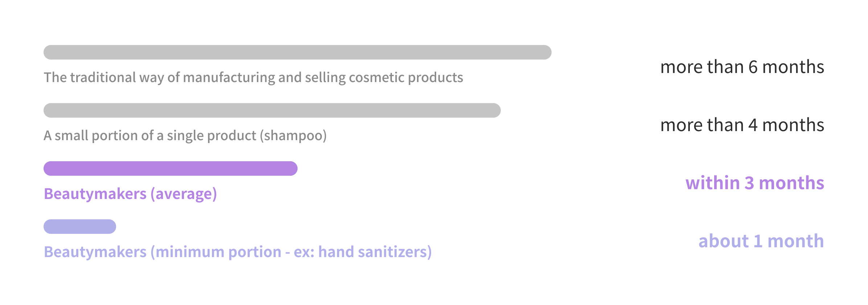Image resolution: width=868 pixels, height=305 pixels.
Task: Click the words 'hand sanitizers' in the caption
Action: point(373,252)
